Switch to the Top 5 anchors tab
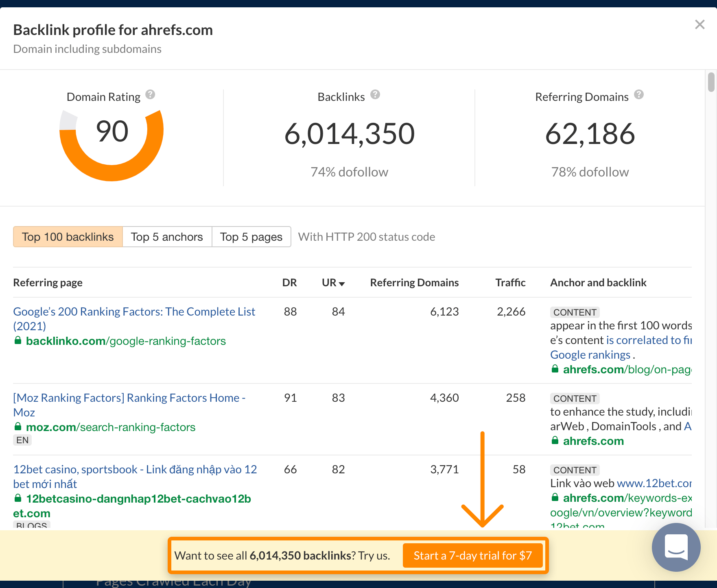This screenshot has width=717, height=588. pyautogui.click(x=167, y=237)
